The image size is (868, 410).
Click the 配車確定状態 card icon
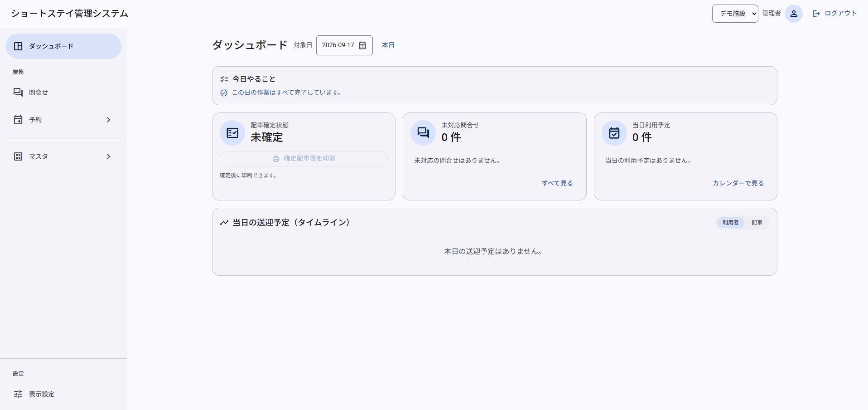coord(232,133)
